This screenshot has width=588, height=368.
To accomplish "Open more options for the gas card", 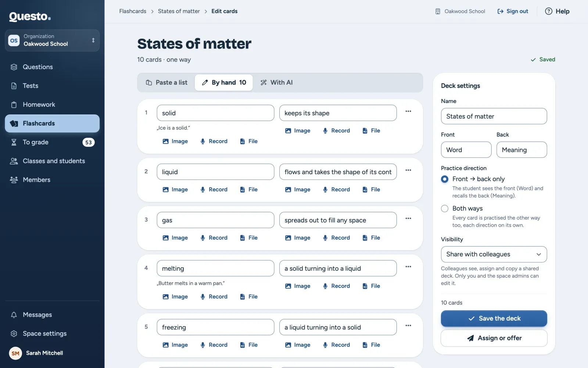I will click(408, 218).
